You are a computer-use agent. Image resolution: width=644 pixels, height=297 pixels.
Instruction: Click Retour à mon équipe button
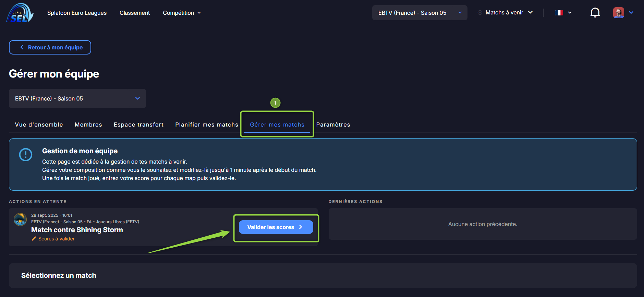coord(50,47)
